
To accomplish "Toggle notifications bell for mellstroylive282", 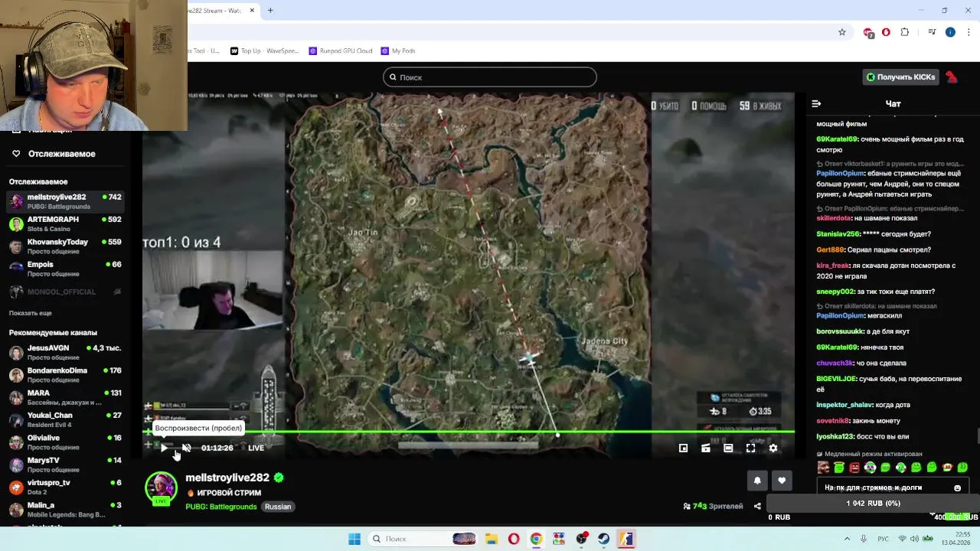I will pos(757,481).
